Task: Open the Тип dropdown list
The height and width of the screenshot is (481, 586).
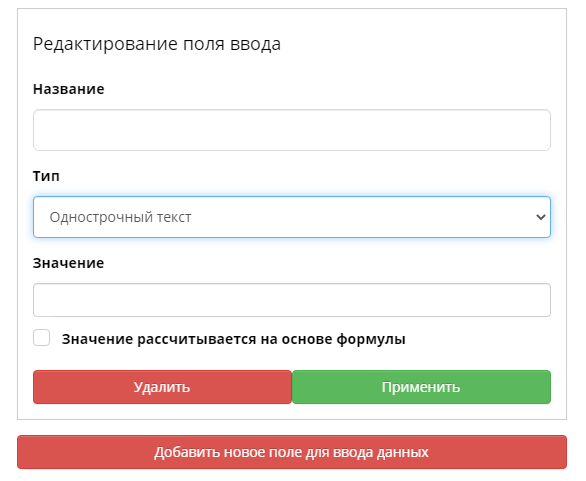Action: 292,217
